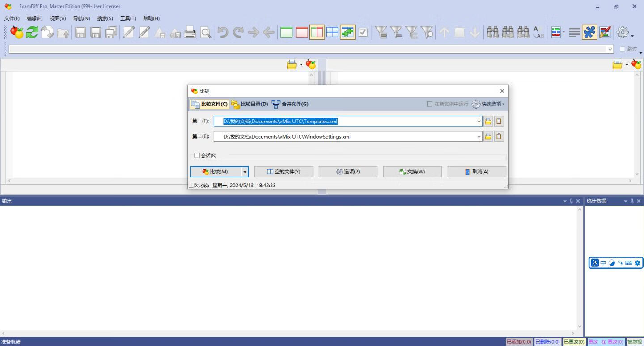Close the 比较 dialog with X
644x346 pixels.
pyautogui.click(x=502, y=91)
